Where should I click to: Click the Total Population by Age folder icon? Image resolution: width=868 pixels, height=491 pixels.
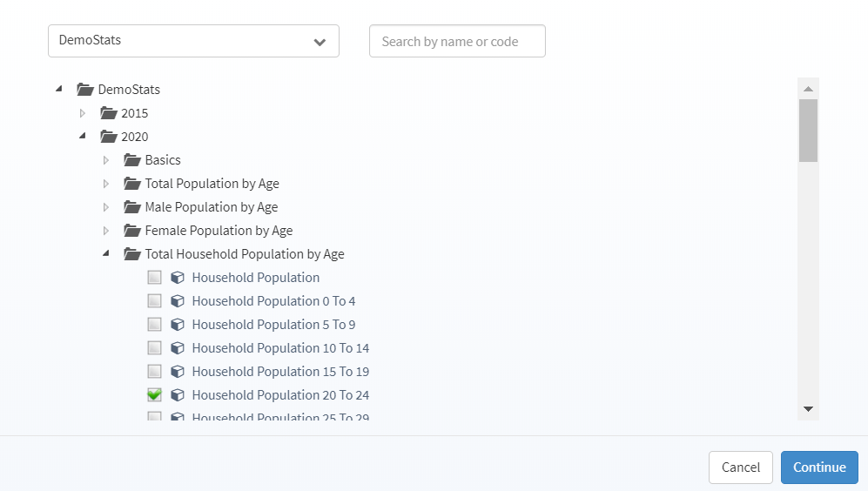[132, 183]
